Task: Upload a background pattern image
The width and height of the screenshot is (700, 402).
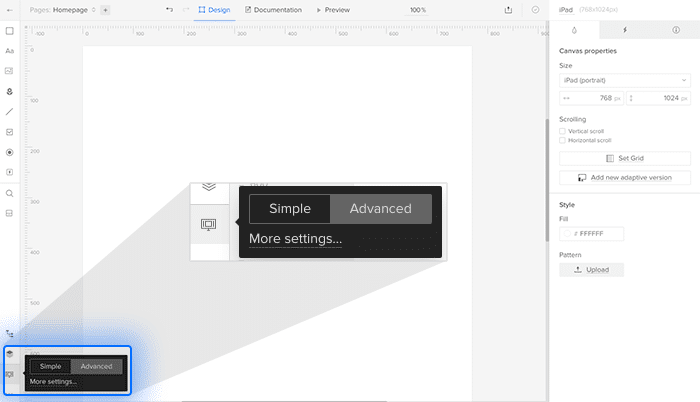Action: click(591, 270)
